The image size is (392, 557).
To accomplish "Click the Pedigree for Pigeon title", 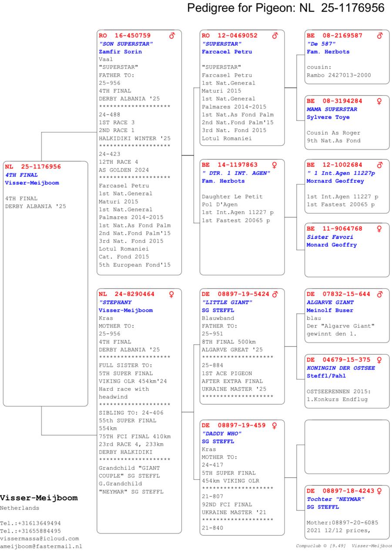I will tap(285, 8).
